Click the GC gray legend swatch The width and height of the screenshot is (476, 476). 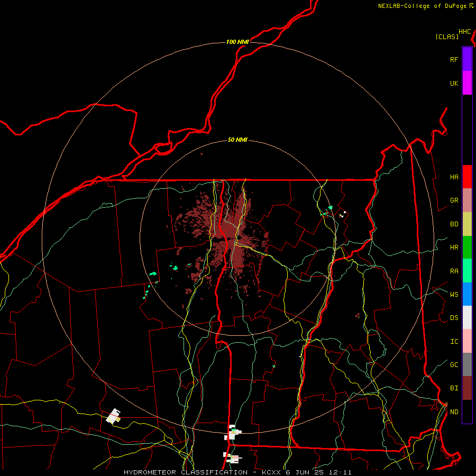(x=467, y=364)
